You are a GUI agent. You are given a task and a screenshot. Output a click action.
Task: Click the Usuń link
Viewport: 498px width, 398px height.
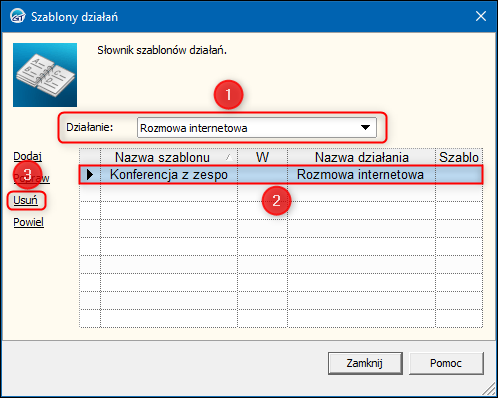[25, 200]
